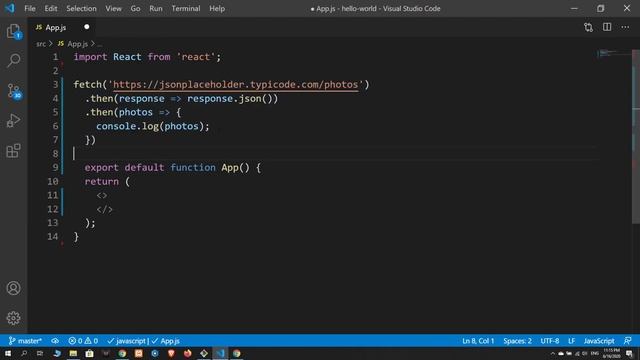Change the LF end-of-line sequence
Viewport: 640px width, 360px height.
click(x=571, y=341)
